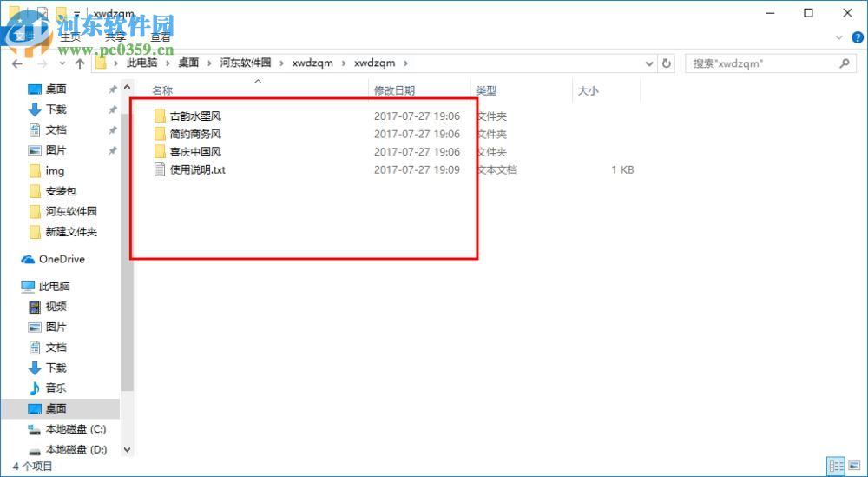Open 本地磁盘 (C:) drive
Screen dimensions: 868x477
click(76, 429)
